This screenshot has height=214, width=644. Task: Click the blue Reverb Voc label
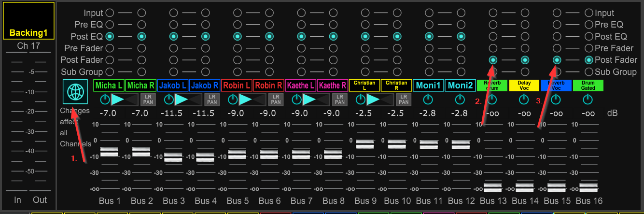click(x=556, y=86)
